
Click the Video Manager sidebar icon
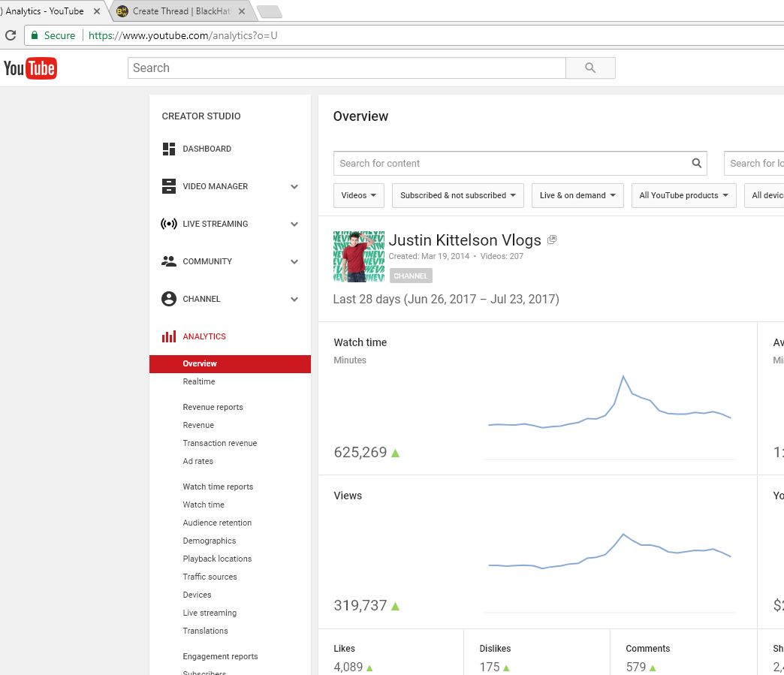pos(169,186)
